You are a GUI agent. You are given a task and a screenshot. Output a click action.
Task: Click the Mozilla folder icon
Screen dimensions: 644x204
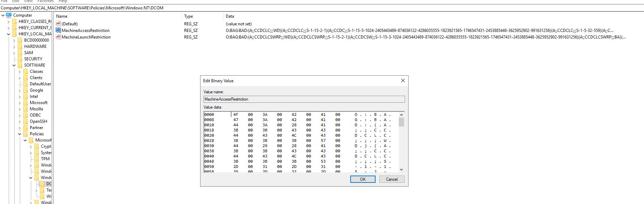coord(25,109)
